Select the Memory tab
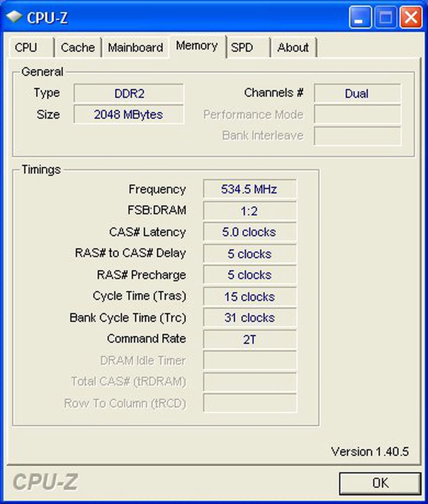 (197, 46)
